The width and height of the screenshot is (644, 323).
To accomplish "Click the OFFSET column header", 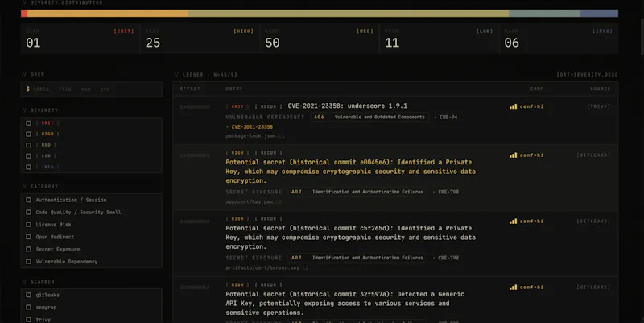I will [190, 89].
